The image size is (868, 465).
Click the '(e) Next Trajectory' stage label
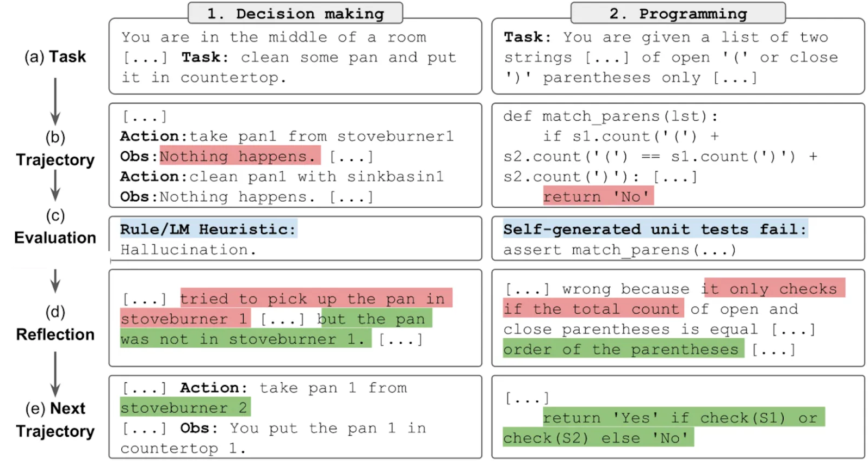(x=55, y=419)
